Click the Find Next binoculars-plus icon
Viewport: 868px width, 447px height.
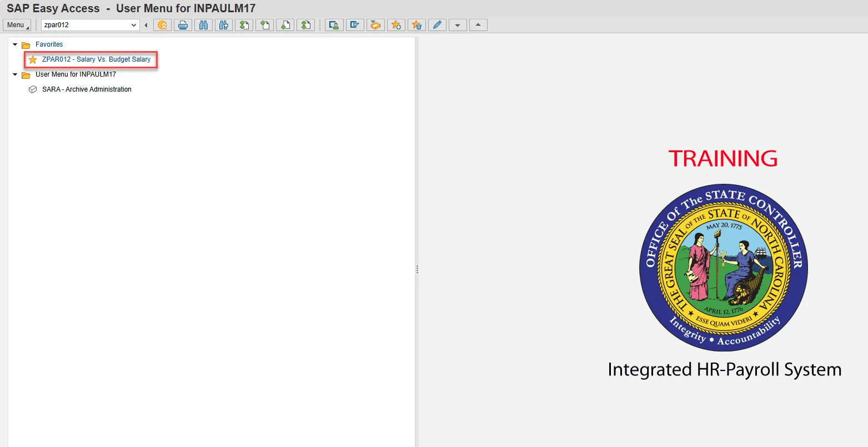[x=224, y=25]
